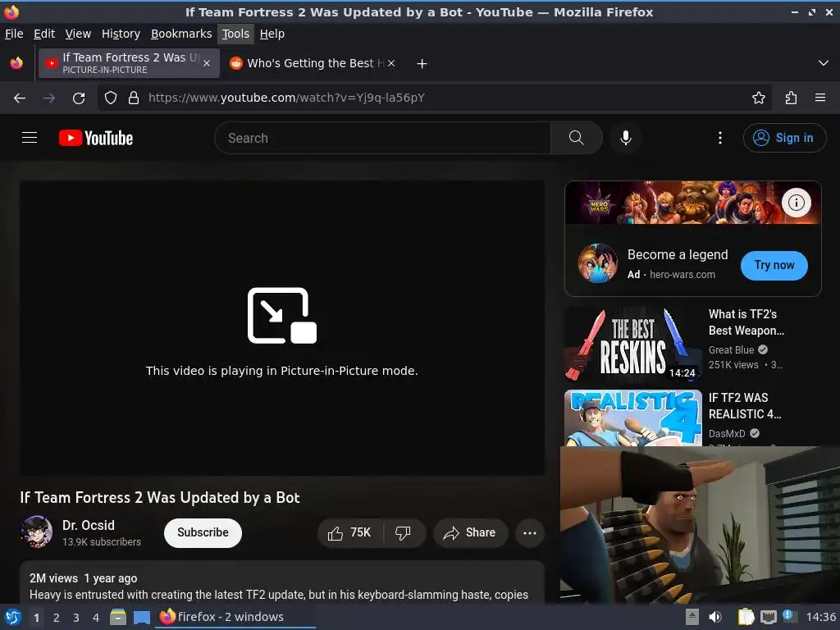Open the Firefox extensions puzzle icon
Image resolution: width=840 pixels, height=630 pixels.
pyautogui.click(x=791, y=98)
